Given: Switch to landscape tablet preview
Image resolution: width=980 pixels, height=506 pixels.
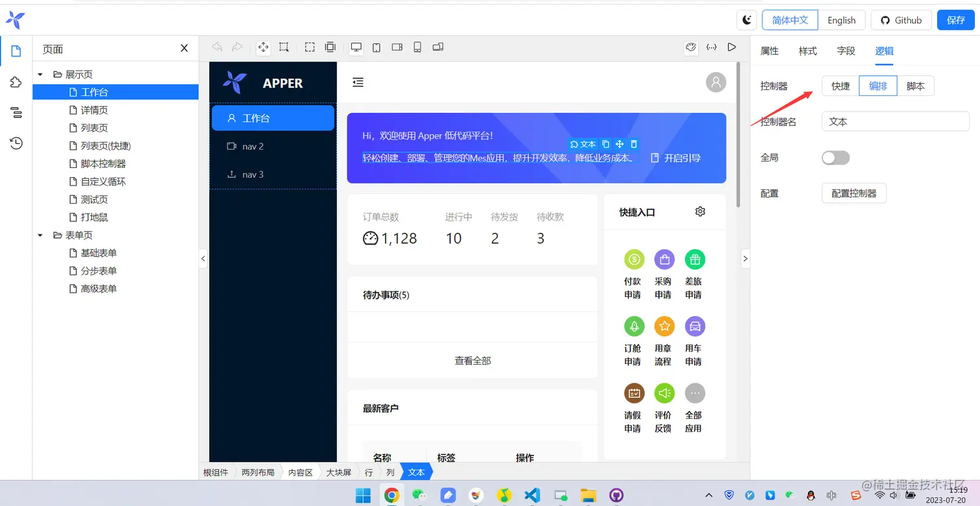Looking at the screenshot, I should (x=397, y=47).
